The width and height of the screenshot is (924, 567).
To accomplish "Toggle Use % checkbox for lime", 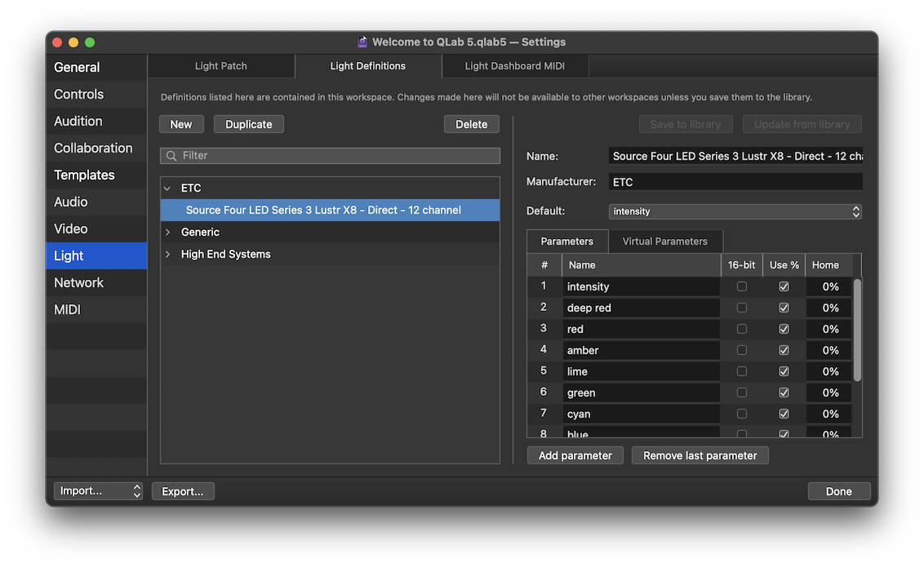I will coord(784,371).
